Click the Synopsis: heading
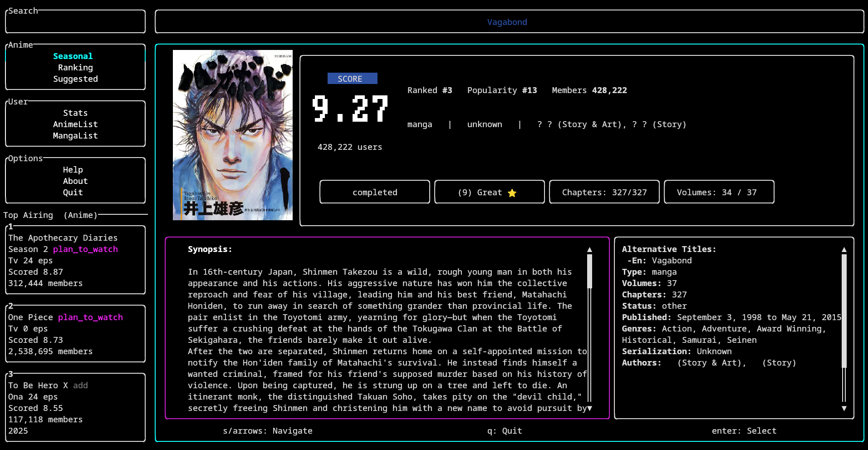The width and height of the screenshot is (868, 450). pos(210,249)
